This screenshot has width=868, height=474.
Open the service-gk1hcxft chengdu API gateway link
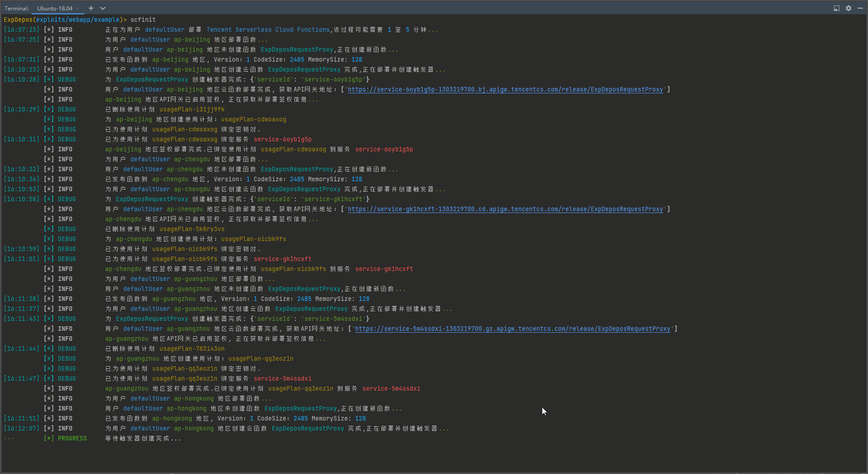pyautogui.click(x=505, y=209)
